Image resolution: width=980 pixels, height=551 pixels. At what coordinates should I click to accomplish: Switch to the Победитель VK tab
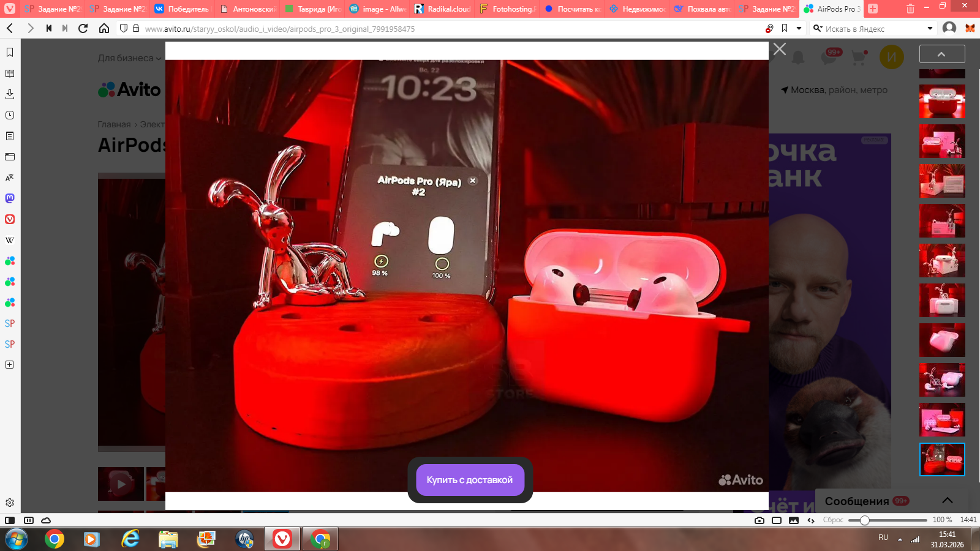click(x=182, y=9)
